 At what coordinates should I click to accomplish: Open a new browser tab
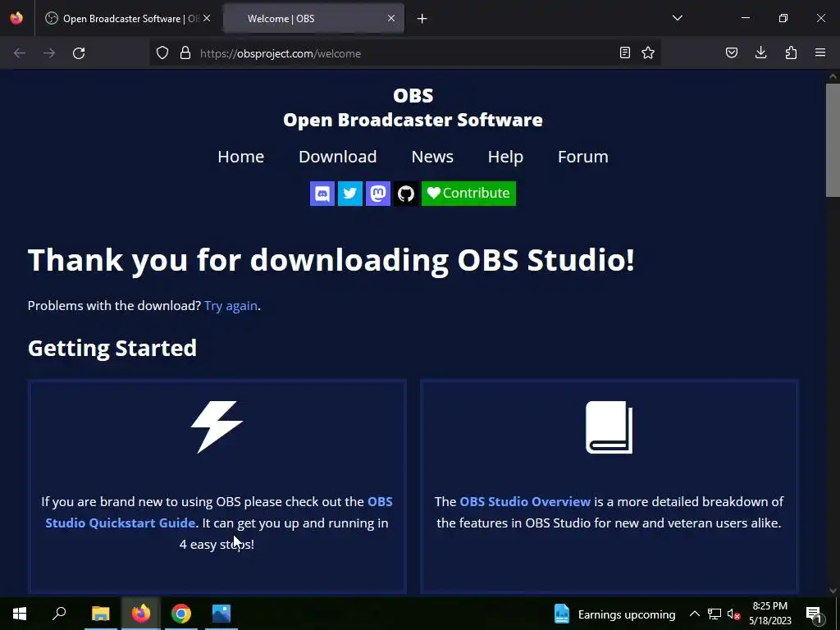[422, 19]
